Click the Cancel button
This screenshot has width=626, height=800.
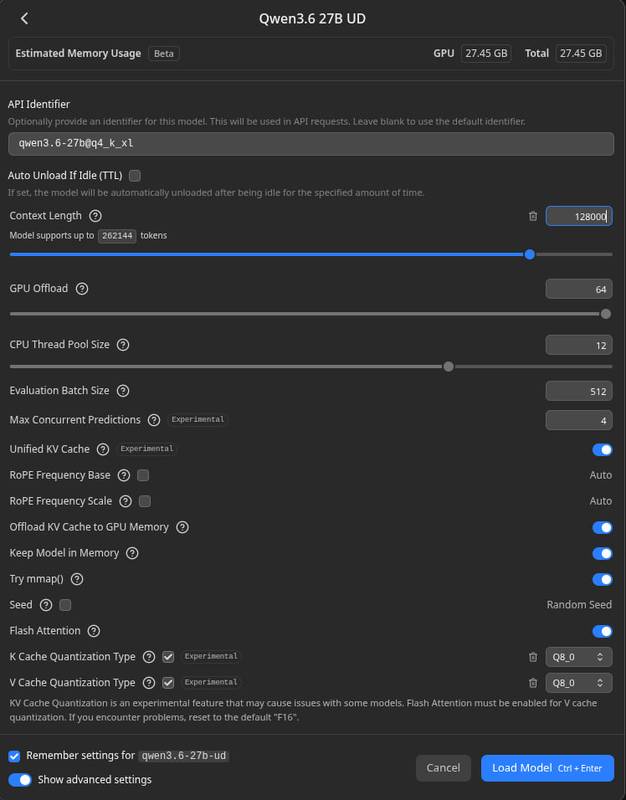[443, 768]
